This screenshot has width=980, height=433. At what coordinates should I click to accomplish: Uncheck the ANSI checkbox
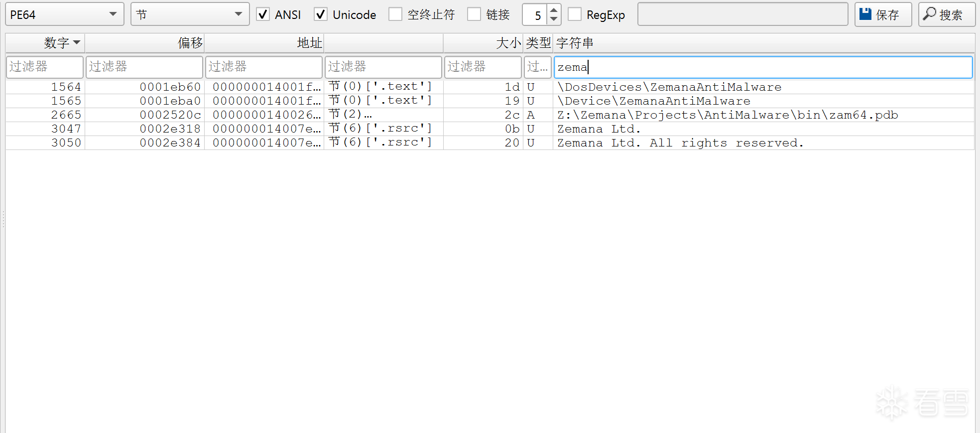[x=263, y=14]
